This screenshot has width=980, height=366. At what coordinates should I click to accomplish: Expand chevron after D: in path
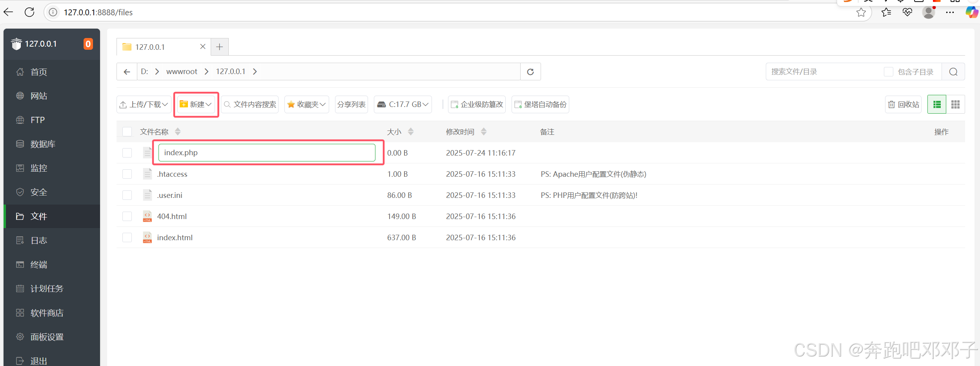pyautogui.click(x=157, y=72)
